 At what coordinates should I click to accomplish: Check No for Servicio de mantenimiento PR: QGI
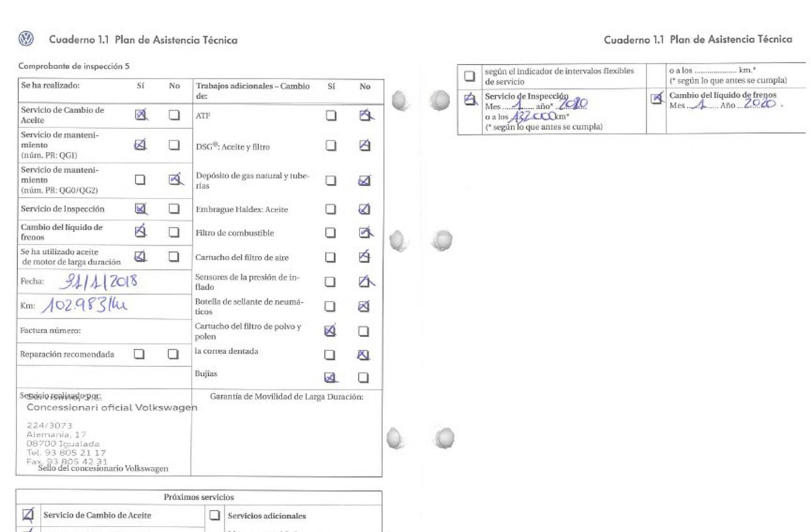174,145
